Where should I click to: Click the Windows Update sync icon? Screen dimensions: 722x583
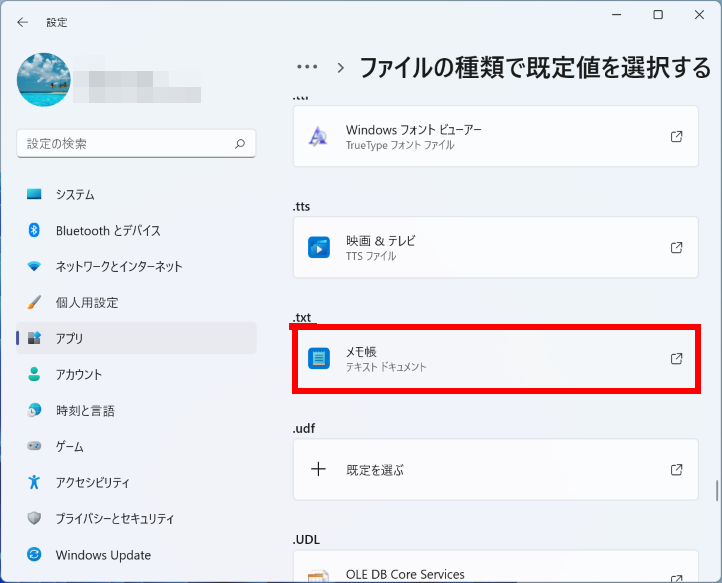[x=34, y=554]
